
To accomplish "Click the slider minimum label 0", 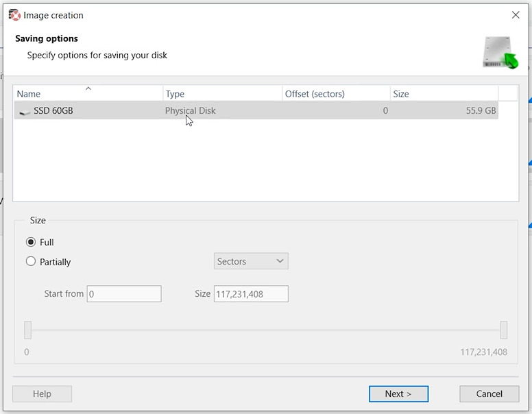I will [x=27, y=352].
